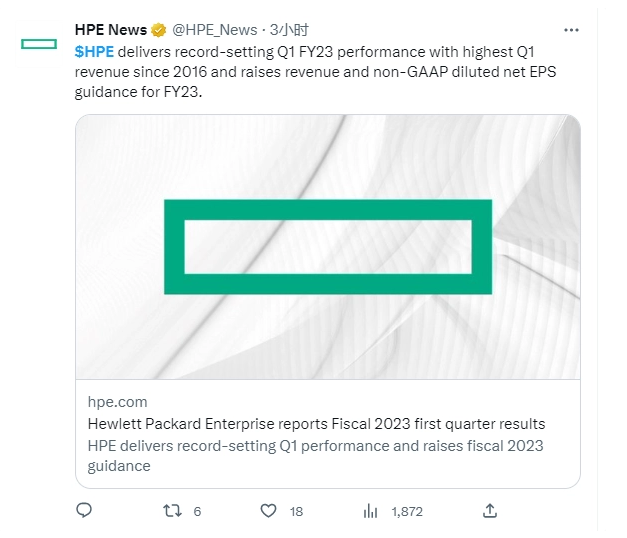Click the green HPE logo card image
The height and width of the screenshot is (538, 627).
pos(327,246)
